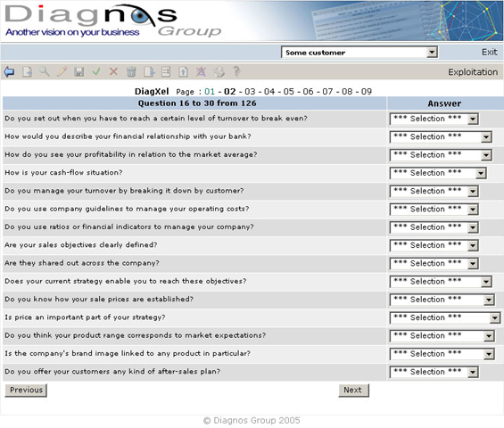The image size is (504, 428).
Task: Open answer dropdown for cash-flow situation
Action: (438, 173)
